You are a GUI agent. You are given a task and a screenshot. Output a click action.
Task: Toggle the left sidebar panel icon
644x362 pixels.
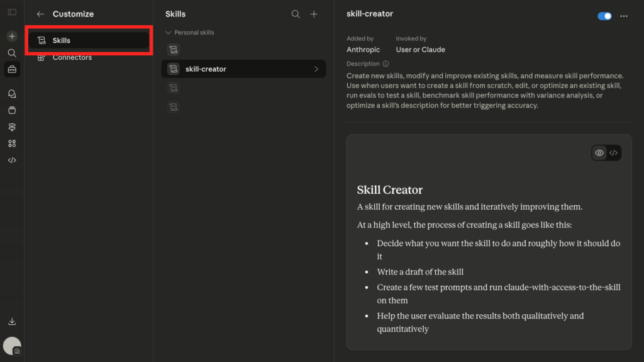[x=12, y=13]
